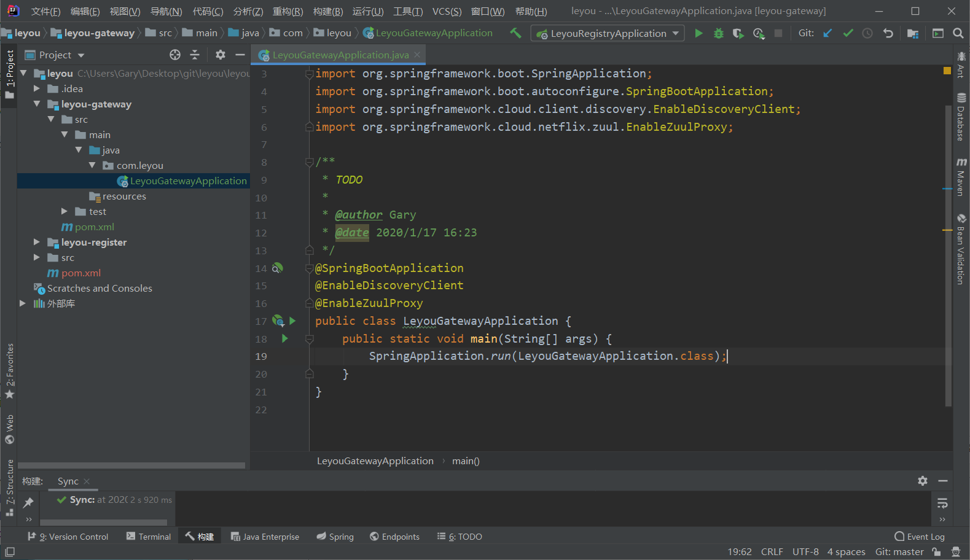Expand the test folder
Viewport: 970px width, 560px height.
coord(65,211)
